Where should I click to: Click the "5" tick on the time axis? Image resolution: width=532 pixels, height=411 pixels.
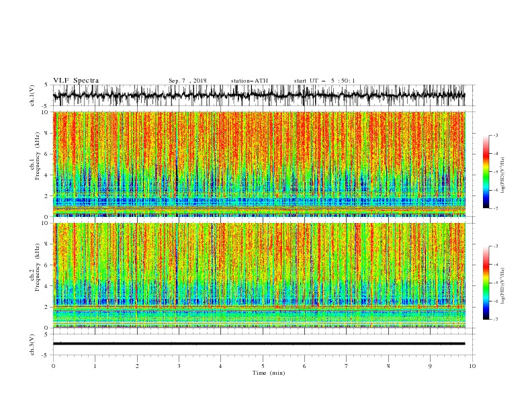[x=263, y=366]
